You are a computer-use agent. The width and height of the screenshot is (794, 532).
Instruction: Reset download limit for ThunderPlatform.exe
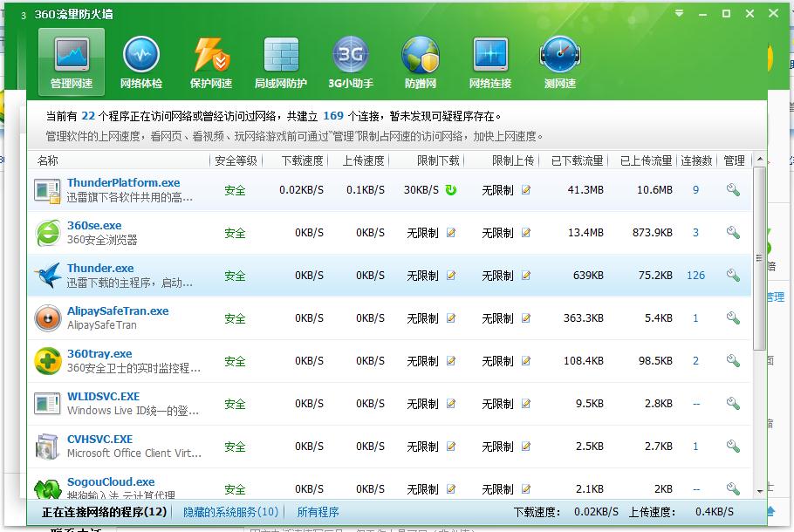click(451, 190)
